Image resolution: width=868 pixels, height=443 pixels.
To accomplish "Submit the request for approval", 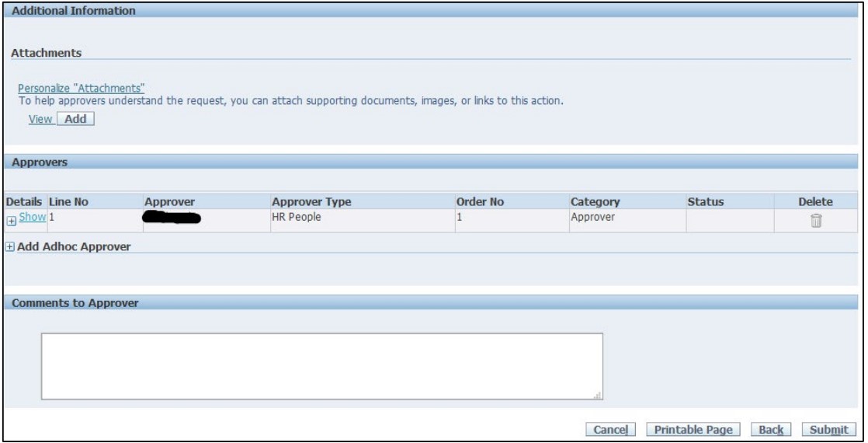I will click(828, 430).
